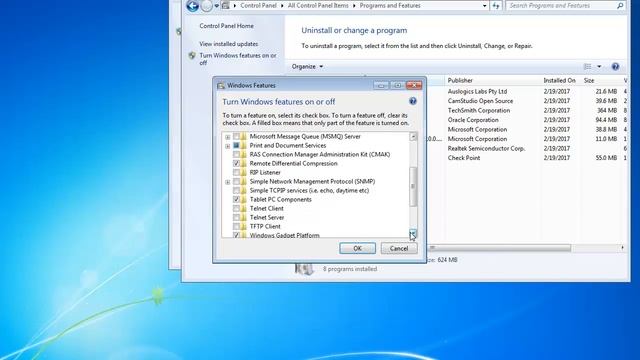Enable the Telnet Server checkbox
This screenshot has height=360, width=640.
236,218
